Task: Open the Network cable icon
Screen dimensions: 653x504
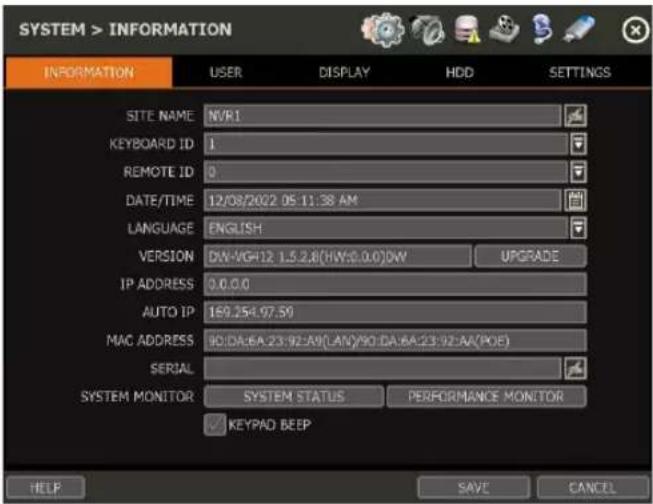Action: [543, 29]
